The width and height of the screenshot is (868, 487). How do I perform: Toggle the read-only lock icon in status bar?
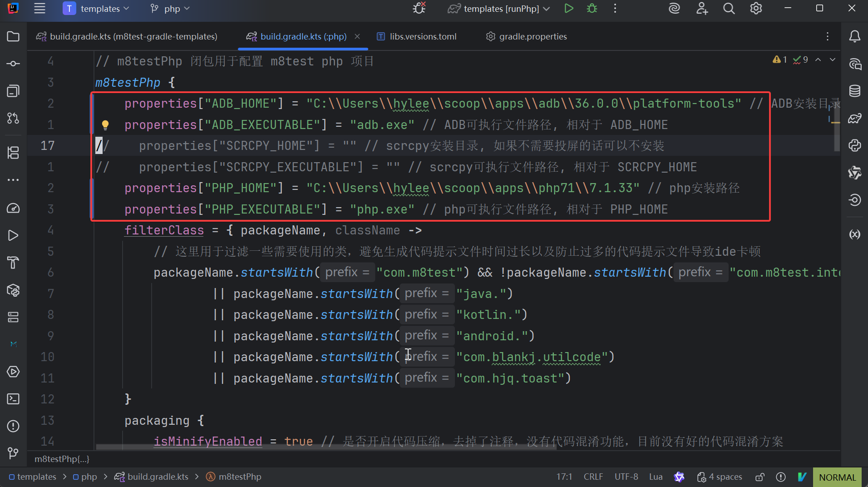(759, 477)
